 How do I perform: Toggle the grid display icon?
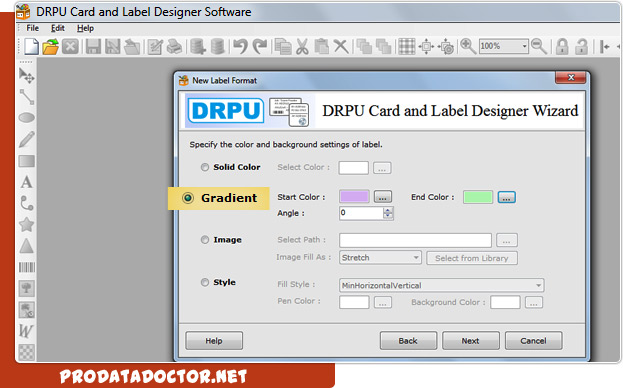pyautogui.click(x=407, y=46)
